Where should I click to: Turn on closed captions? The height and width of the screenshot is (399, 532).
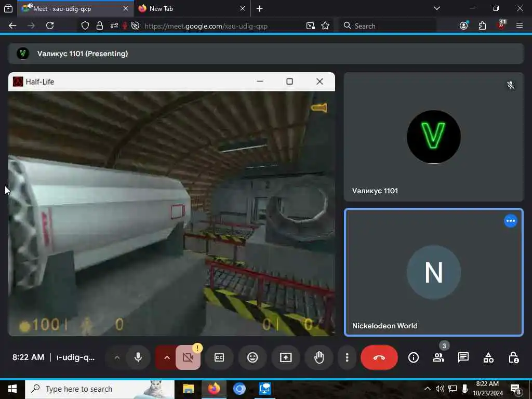click(219, 357)
